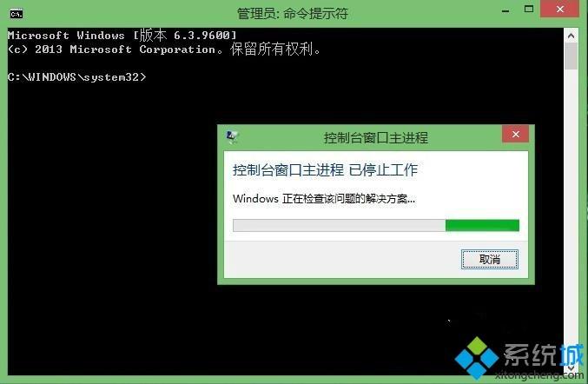Click the vertical scrollbar thumb

pos(571,56)
